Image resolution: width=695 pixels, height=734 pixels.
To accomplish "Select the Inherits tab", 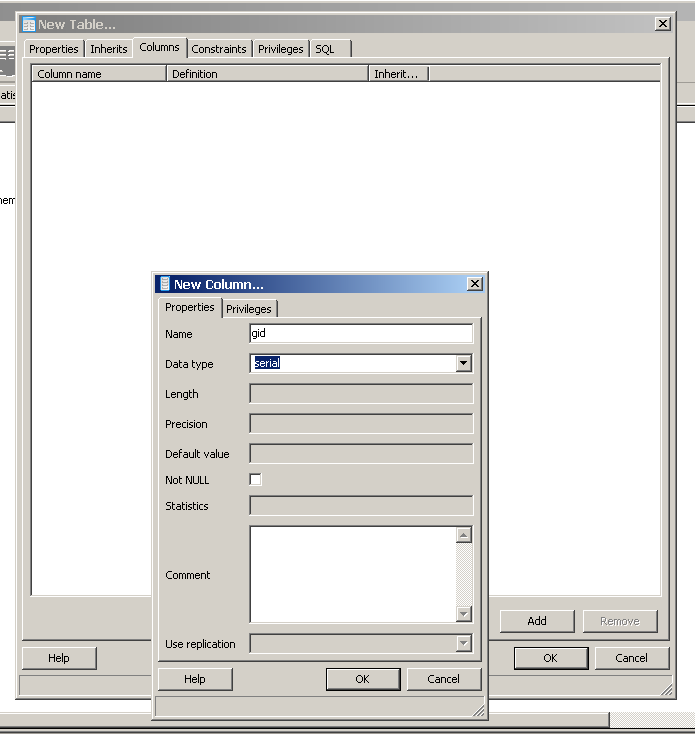I will tap(109, 49).
